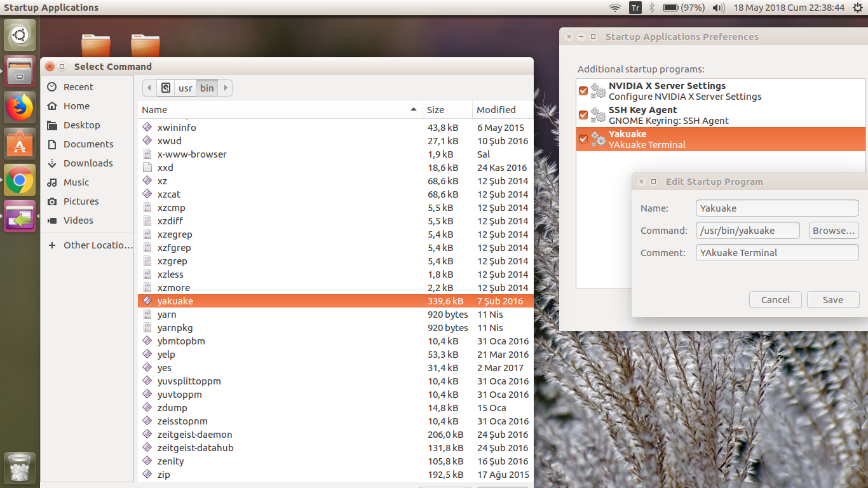Select the zdump file row
868x488 pixels.
(x=335, y=408)
